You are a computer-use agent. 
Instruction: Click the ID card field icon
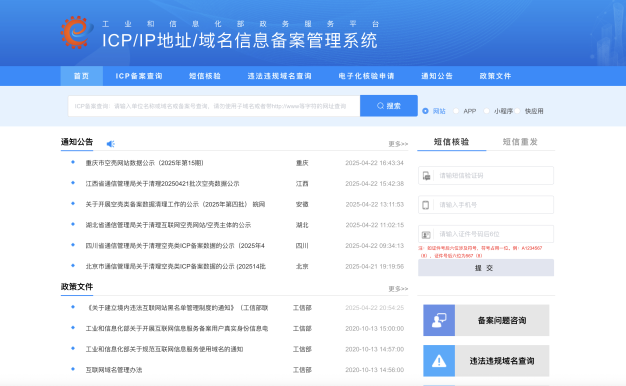coord(426,234)
